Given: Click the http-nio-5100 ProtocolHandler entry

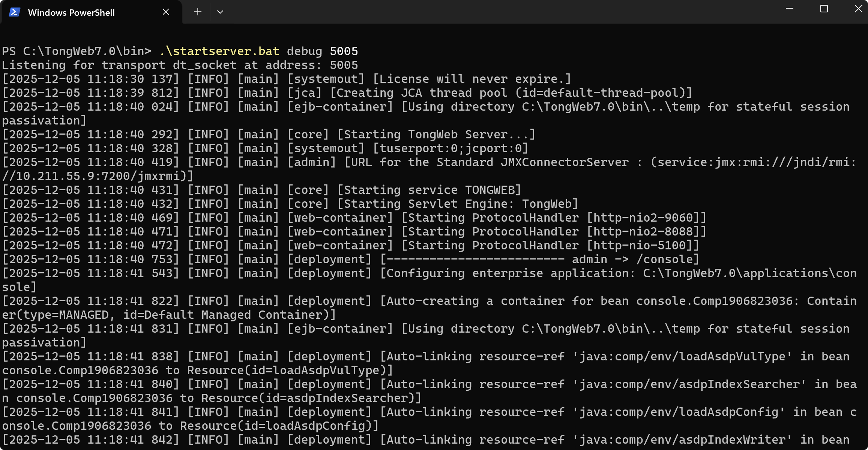Looking at the screenshot, I should click(640, 246).
